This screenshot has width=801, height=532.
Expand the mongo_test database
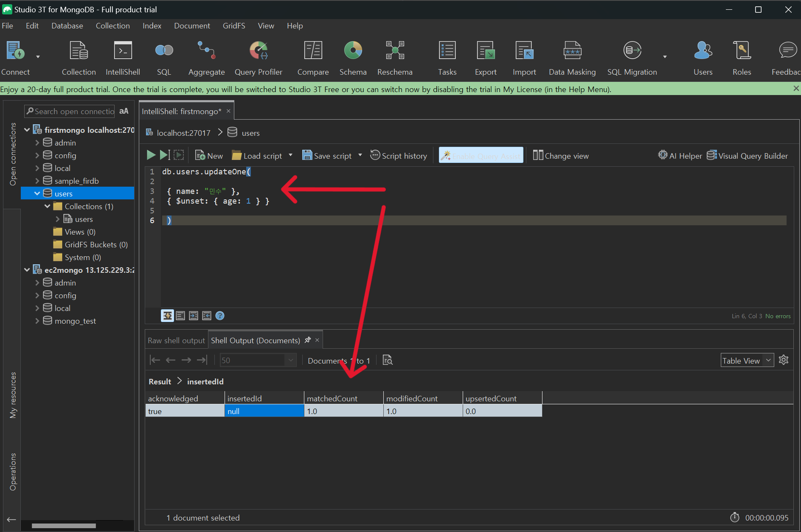37,321
